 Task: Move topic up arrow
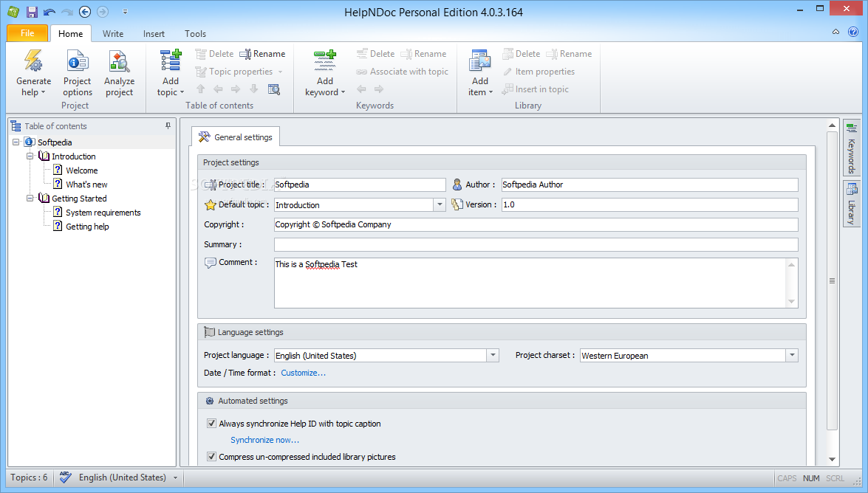(x=200, y=89)
